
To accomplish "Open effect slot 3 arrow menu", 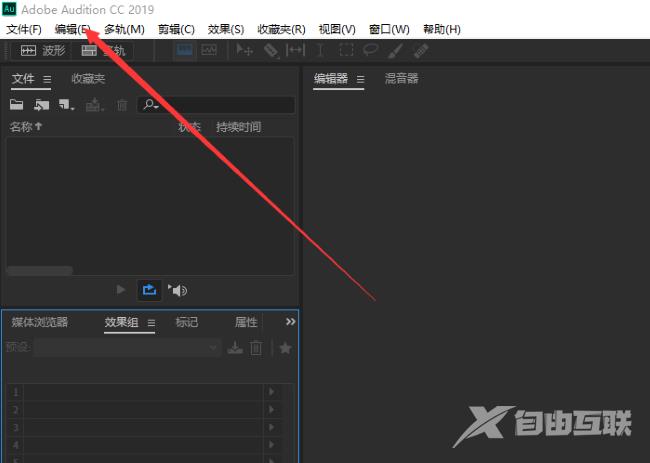I will tap(272, 427).
